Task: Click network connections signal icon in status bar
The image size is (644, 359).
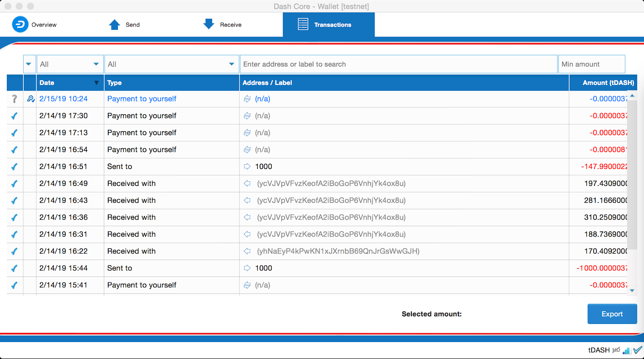Action: pyautogui.click(x=626, y=351)
